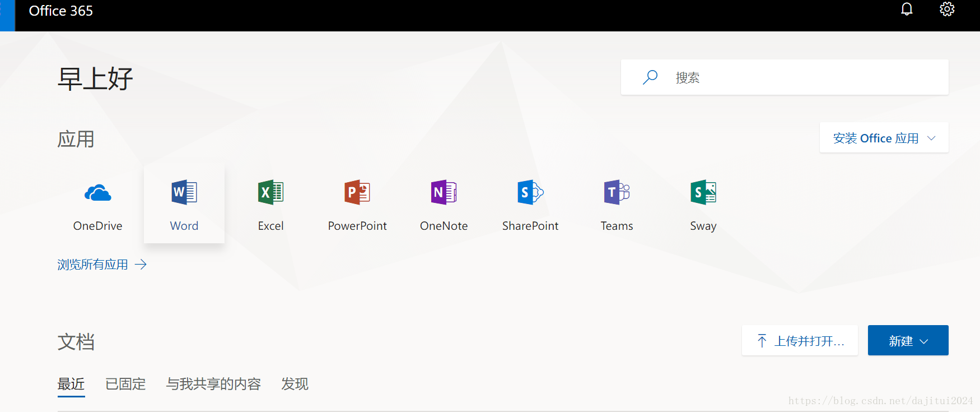Click the Office 365 header title
Viewport: 980px width, 412px height.
click(x=61, y=11)
